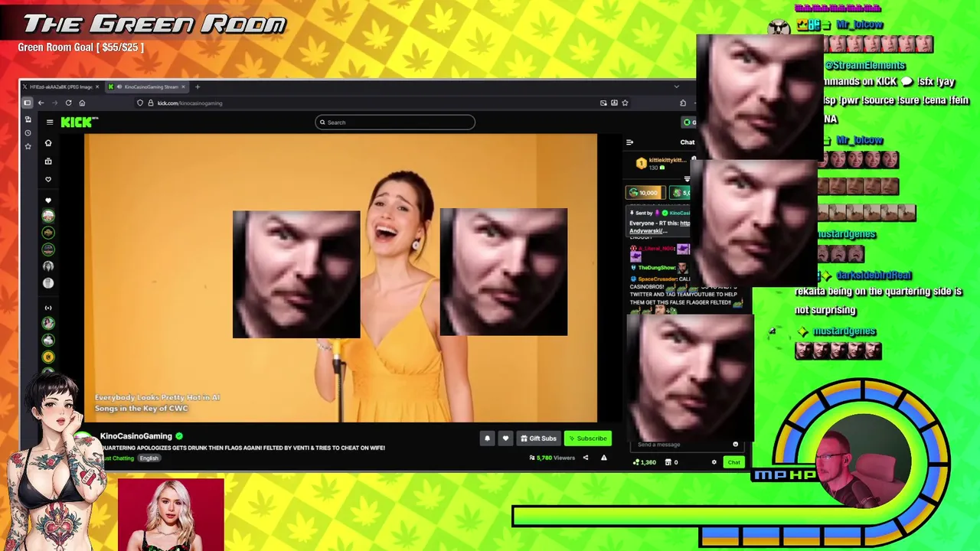Open a new browser tab
The width and height of the screenshot is (980, 551).
(198, 86)
